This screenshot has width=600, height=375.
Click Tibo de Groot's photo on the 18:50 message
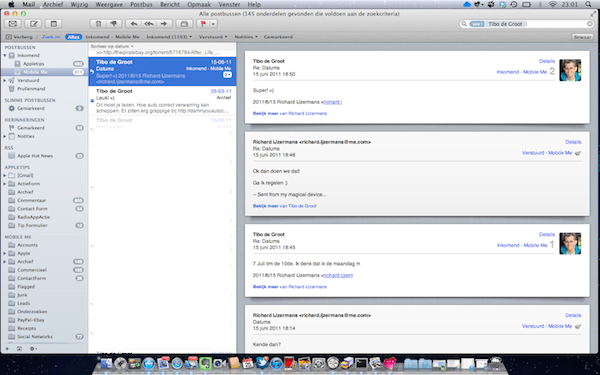[x=570, y=70]
